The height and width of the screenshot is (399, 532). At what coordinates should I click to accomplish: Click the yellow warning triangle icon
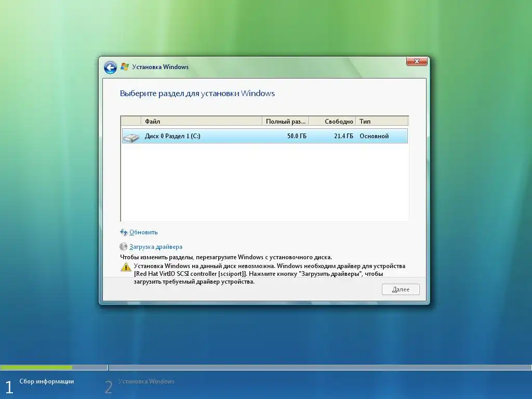(126, 267)
